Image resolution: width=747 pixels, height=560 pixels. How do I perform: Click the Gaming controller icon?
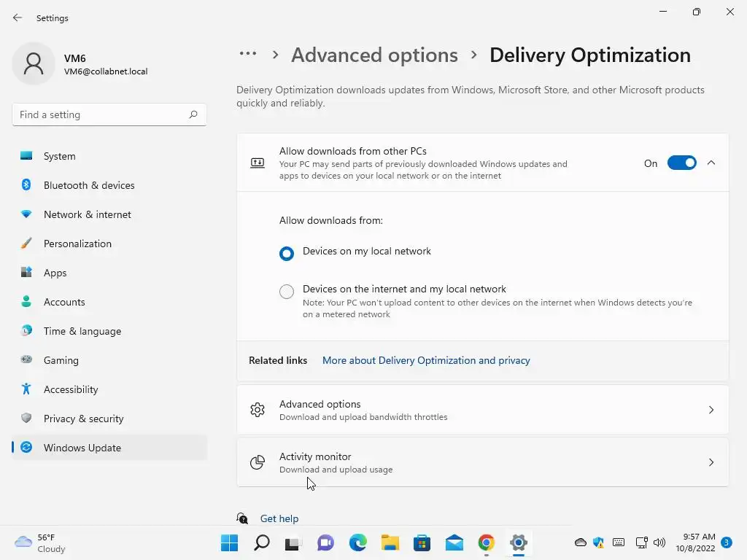coord(26,360)
